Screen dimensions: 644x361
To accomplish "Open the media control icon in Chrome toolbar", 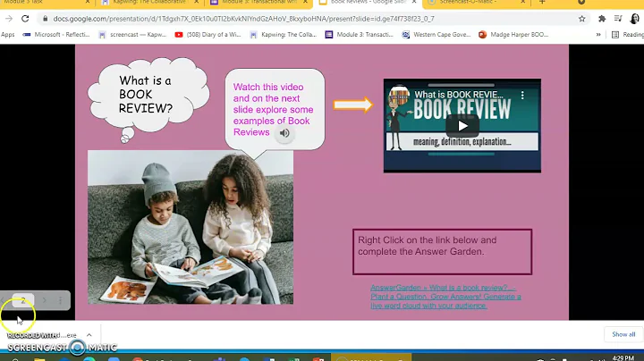I will (618, 19).
